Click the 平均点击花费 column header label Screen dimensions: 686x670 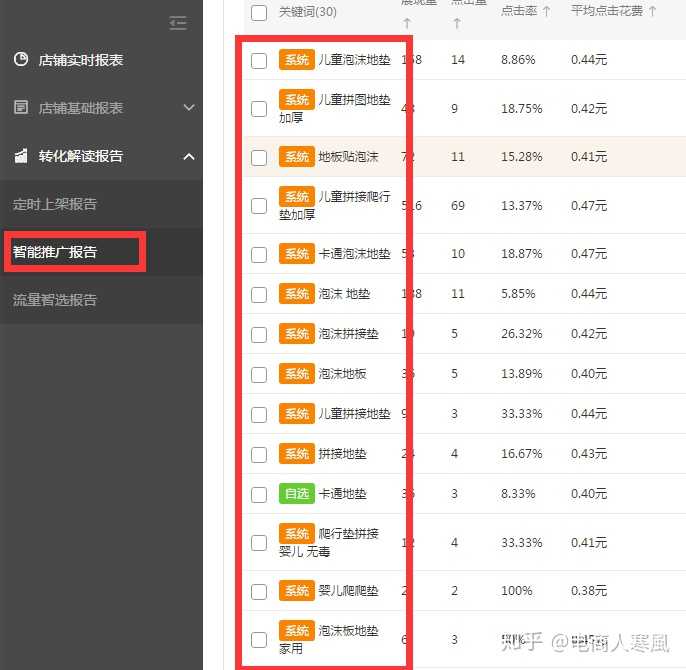pos(607,11)
